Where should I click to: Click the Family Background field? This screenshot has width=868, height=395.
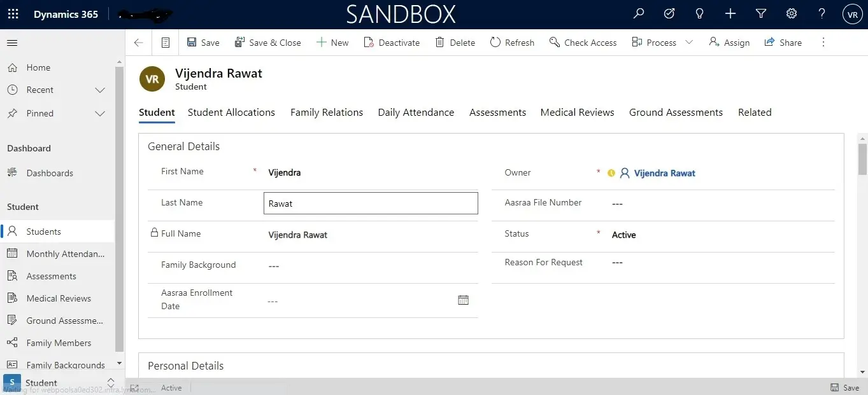(x=371, y=266)
